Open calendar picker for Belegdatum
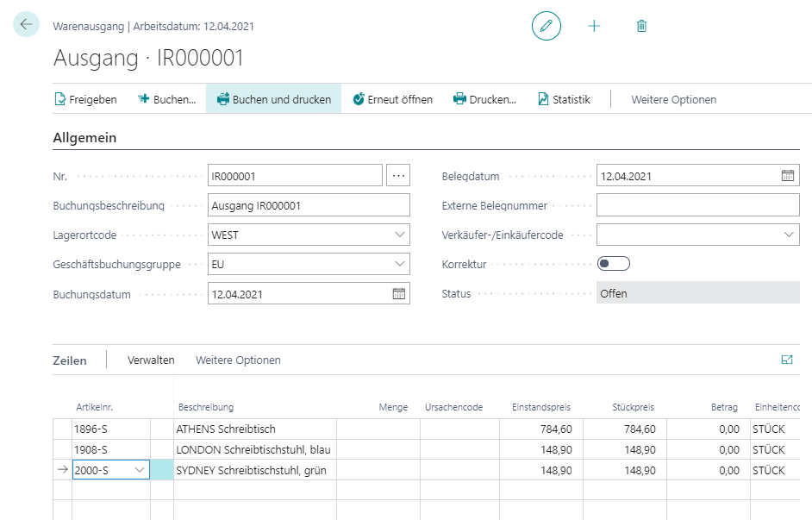Image resolution: width=812 pixels, height=520 pixels. (787, 176)
